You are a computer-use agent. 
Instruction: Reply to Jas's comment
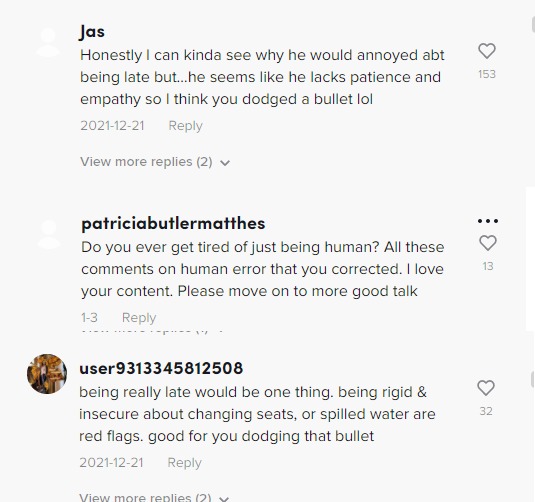[186, 126]
